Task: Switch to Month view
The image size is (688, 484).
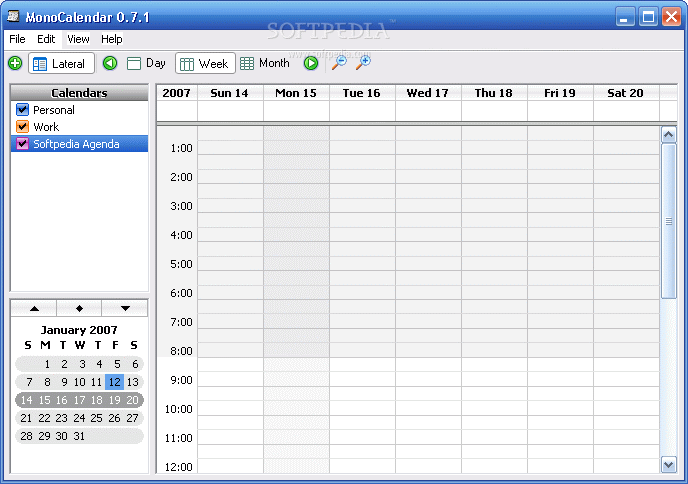Action: [x=265, y=63]
